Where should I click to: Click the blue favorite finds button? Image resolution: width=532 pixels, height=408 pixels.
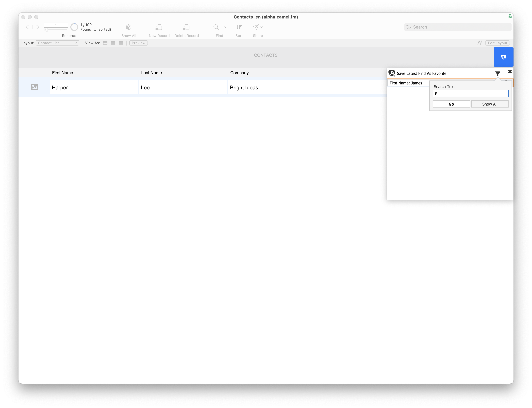[x=503, y=57]
